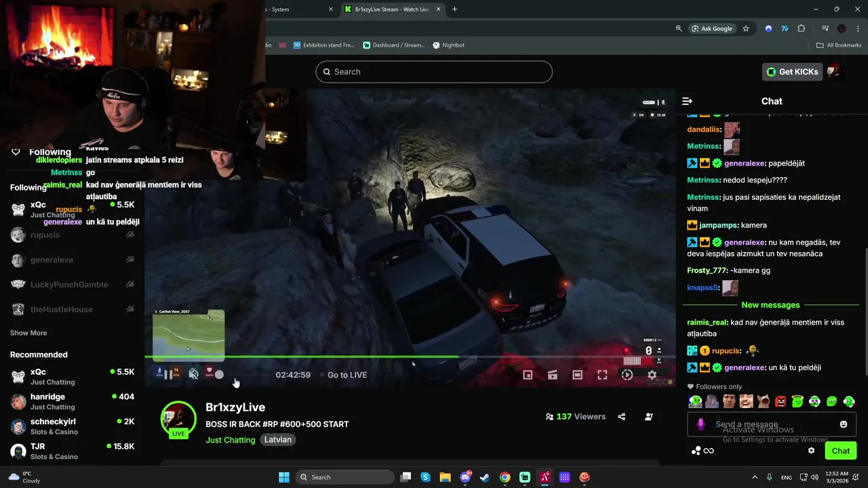Open Exhibition stand bookmark

coord(323,45)
